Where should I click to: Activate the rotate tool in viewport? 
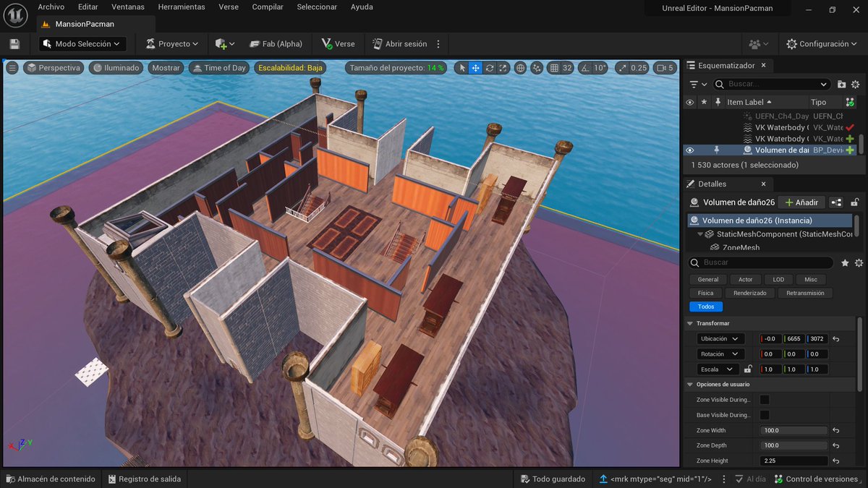490,68
